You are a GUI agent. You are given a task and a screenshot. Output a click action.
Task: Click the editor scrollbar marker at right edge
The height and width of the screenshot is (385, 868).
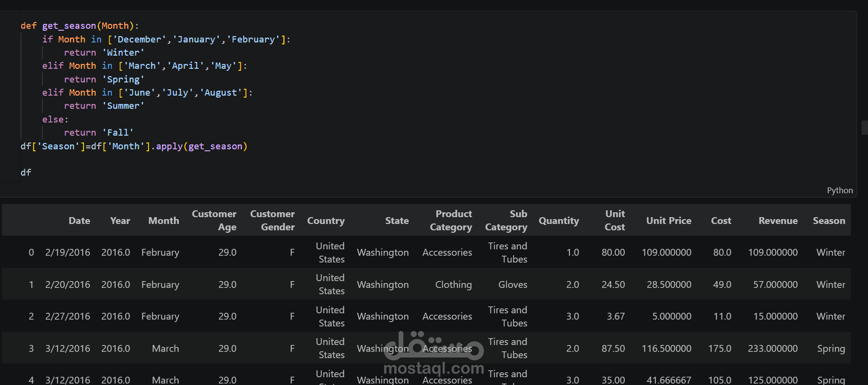point(864,127)
